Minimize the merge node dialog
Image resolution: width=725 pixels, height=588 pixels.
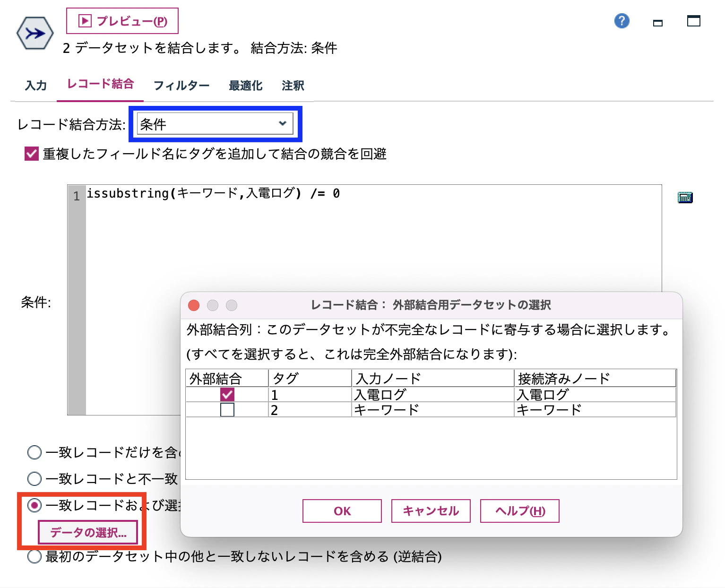pyautogui.click(x=657, y=23)
